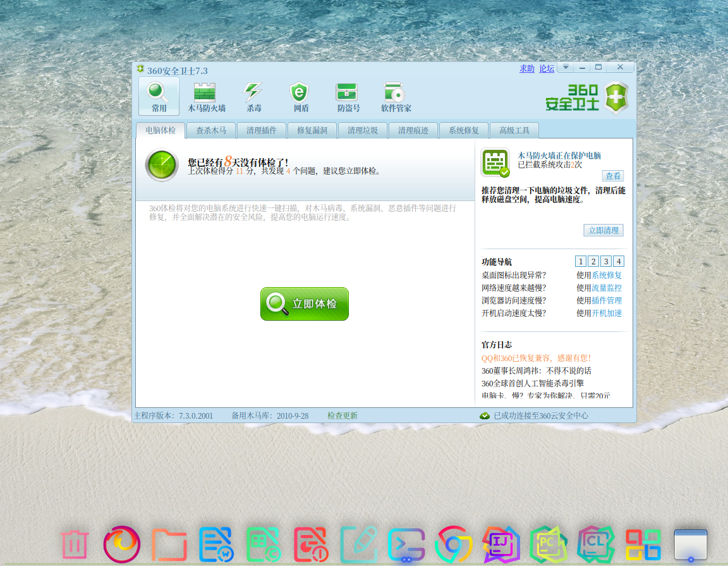Open news item 360全球首创人工智能杀毒引擎
728x566 pixels.
[533, 383]
